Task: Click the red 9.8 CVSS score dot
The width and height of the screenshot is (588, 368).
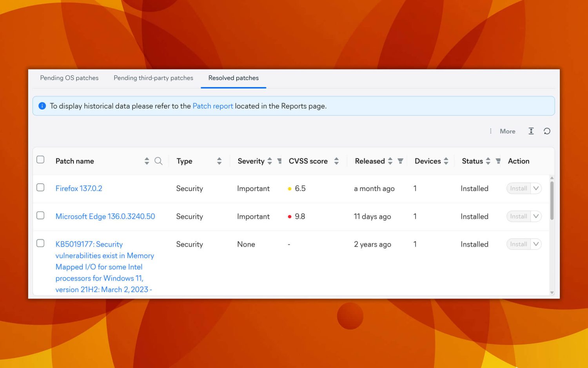Action: pos(290,216)
